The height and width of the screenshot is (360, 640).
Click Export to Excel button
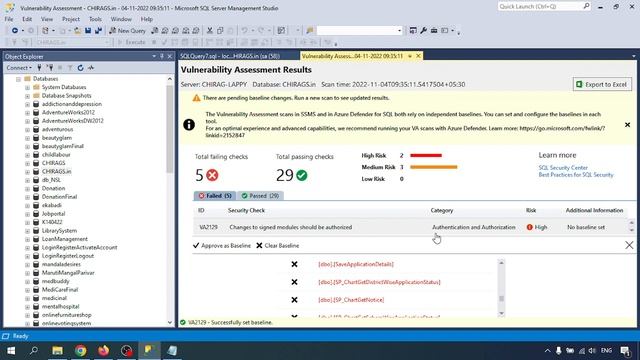602,84
